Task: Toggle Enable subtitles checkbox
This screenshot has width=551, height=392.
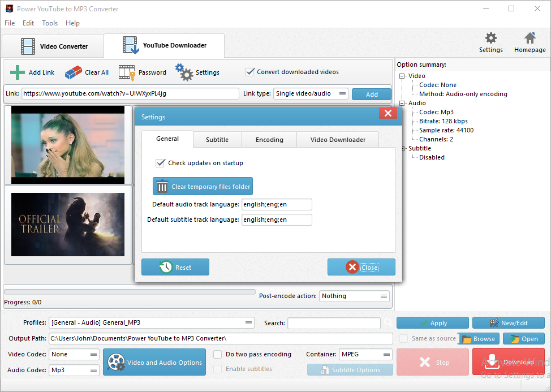Action: pos(218,369)
